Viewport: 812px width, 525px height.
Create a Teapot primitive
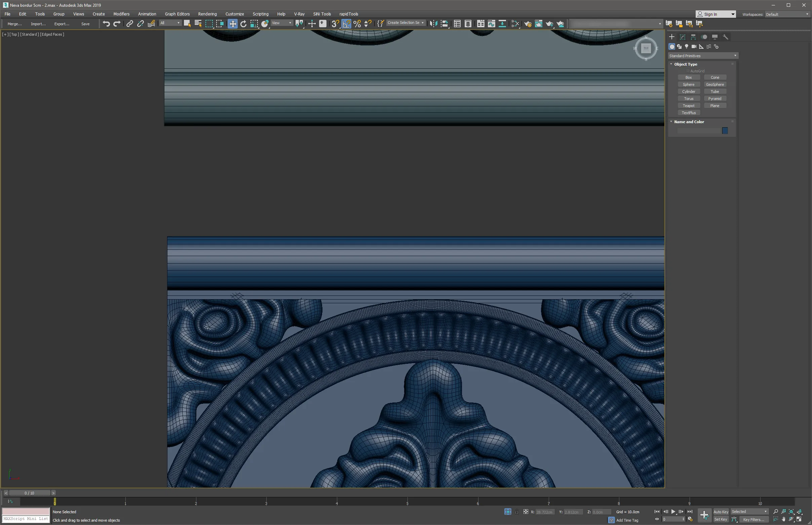pyautogui.click(x=688, y=106)
